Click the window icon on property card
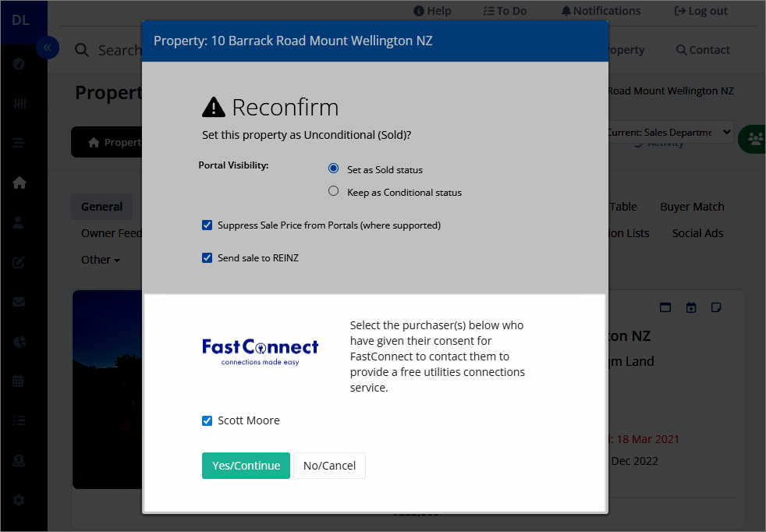This screenshot has width=766, height=532. pos(665,307)
